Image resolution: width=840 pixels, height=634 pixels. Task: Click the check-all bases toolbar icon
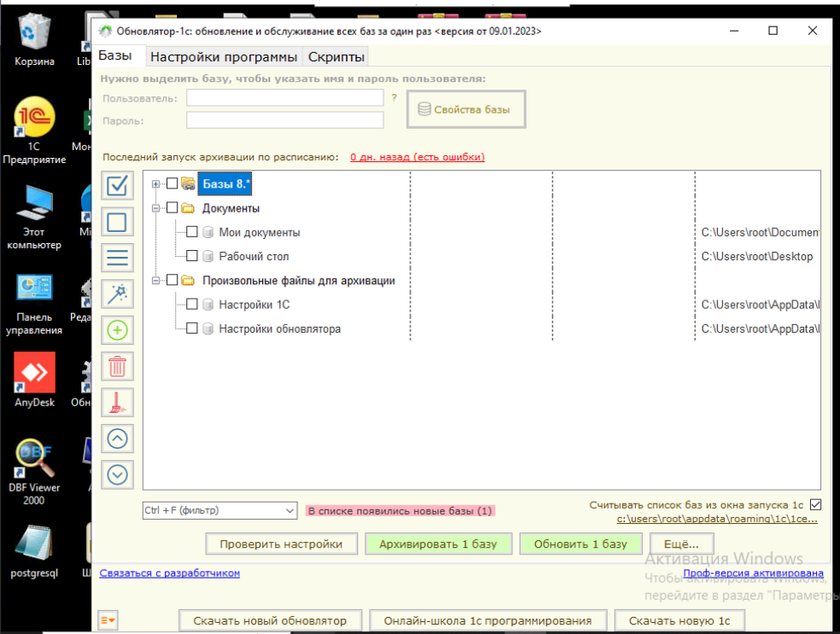[117, 185]
